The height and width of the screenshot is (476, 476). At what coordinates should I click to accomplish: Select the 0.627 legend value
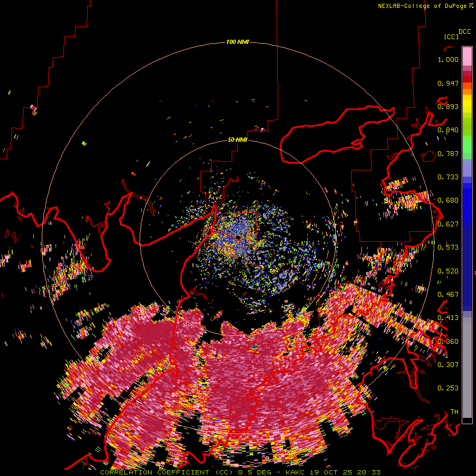(x=448, y=224)
